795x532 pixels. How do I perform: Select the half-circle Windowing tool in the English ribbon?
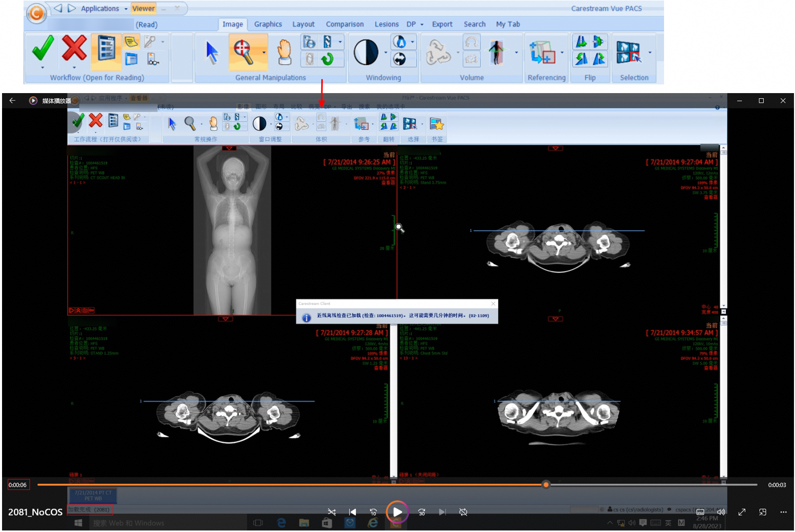tap(366, 52)
